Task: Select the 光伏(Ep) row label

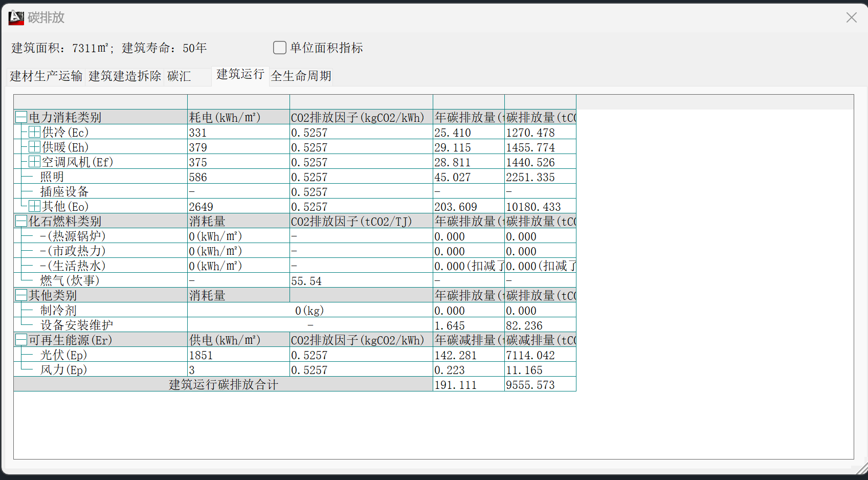Action: coord(63,355)
